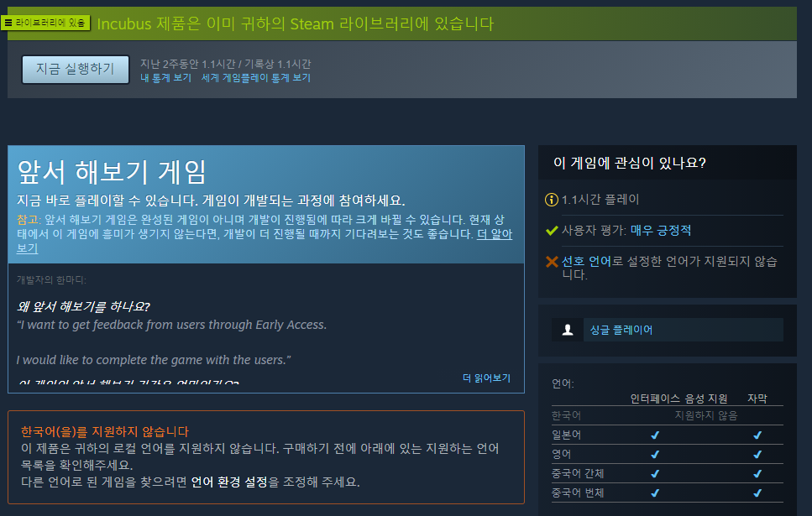Open the 세계 게임플레이 통계 보기 link
The width and height of the screenshot is (812, 516).
coord(256,78)
